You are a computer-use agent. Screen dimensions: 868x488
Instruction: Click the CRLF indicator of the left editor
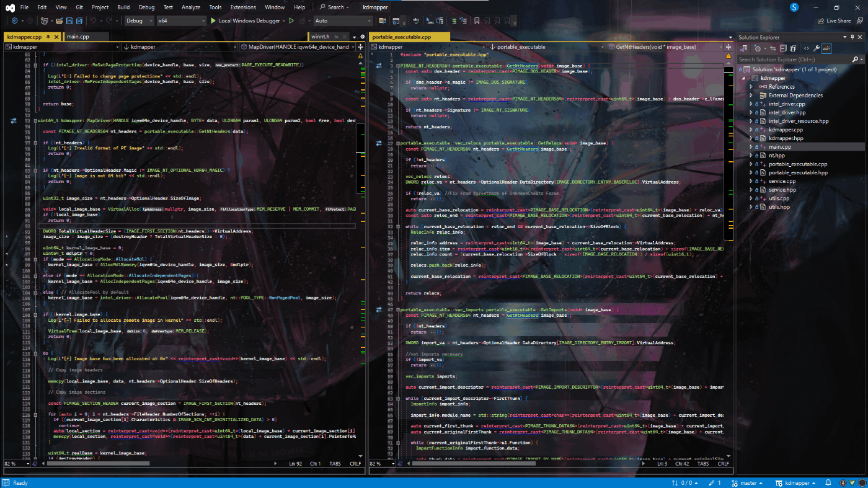(355, 463)
